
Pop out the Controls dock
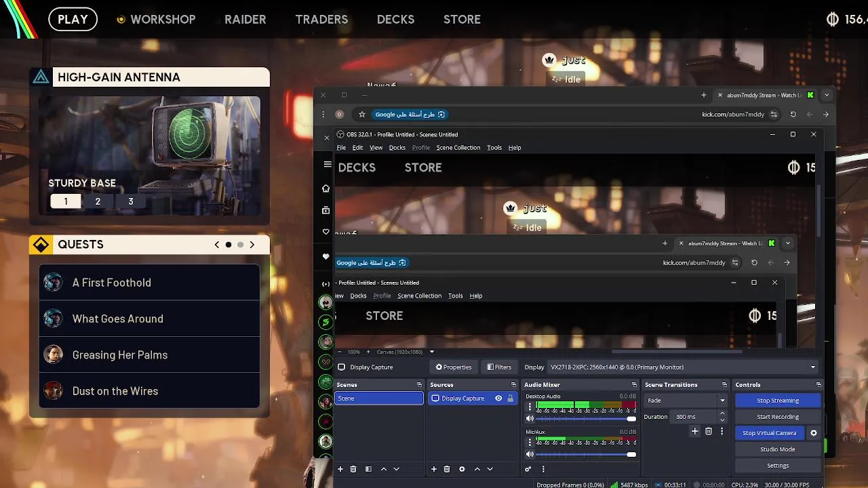[818, 385]
